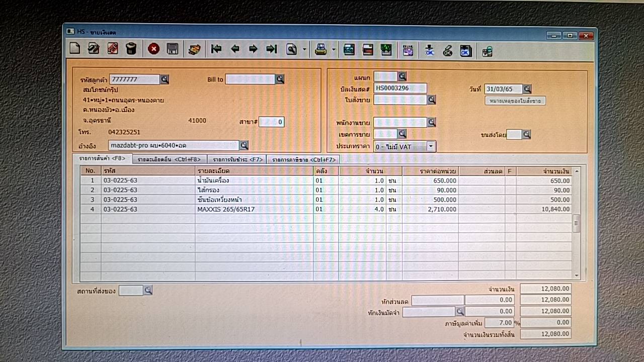Click the floppy disk save icon
644x362 pixels.
click(x=173, y=49)
